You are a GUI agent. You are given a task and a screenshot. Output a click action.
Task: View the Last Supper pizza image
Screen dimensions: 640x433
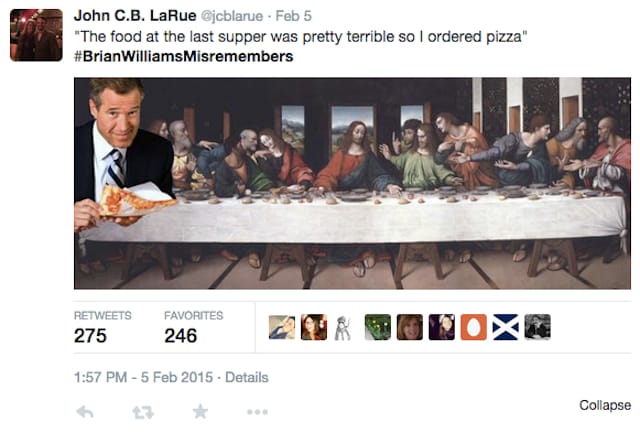(352, 183)
